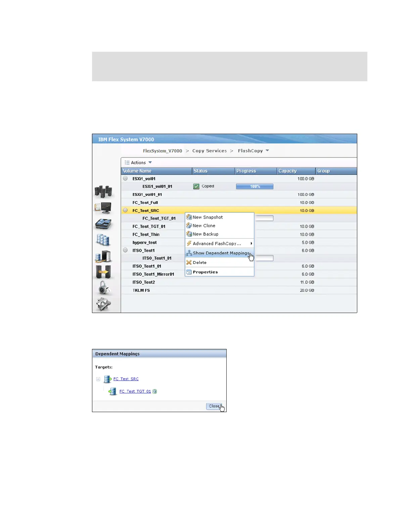Screen dimensions: 411x532
Task: Open the FlashCopy breadcrumb dropdown arrow
Action: 267,150
